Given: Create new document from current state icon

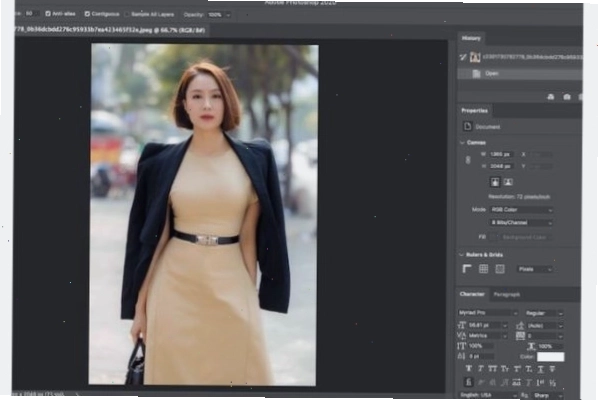Looking at the screenshot, I should (550, 97).
